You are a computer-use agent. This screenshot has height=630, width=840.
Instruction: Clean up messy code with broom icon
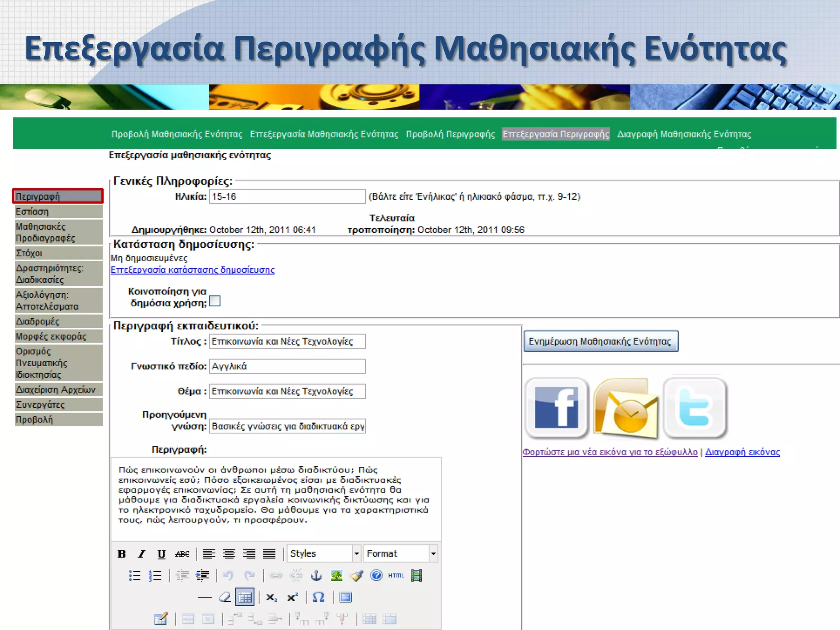(x=356, y=575)
